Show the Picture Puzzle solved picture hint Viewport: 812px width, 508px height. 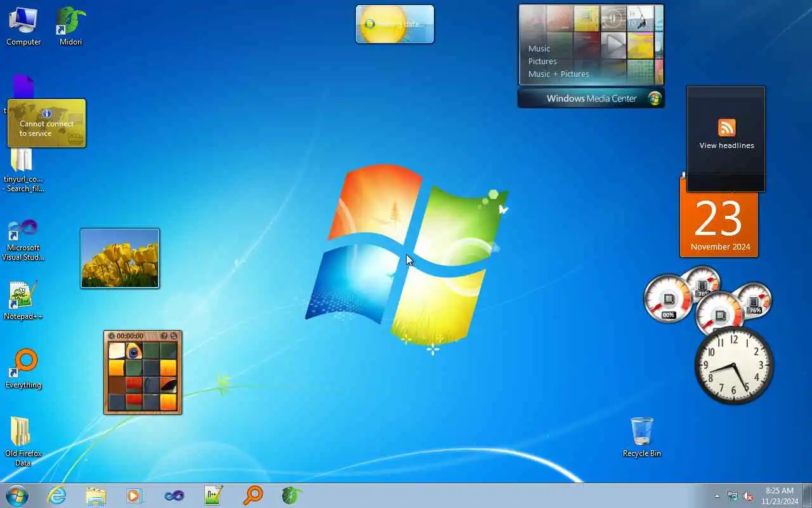coord(164,336)
